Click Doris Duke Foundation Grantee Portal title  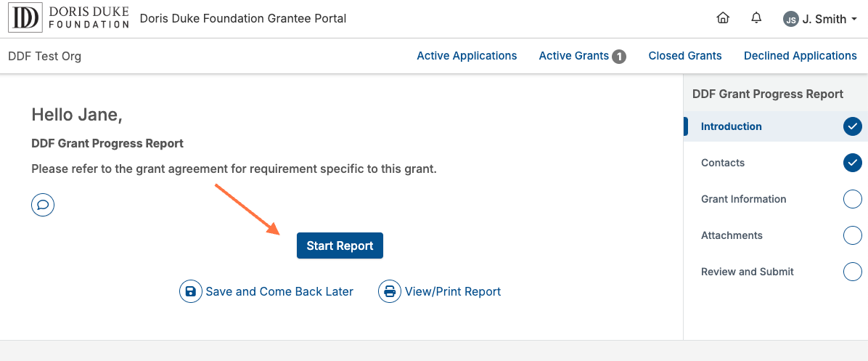click(243, 19)
